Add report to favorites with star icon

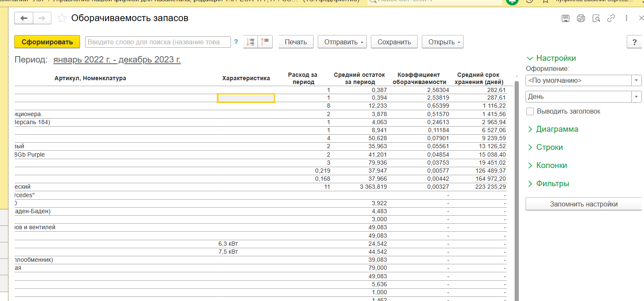coord(62,18)
